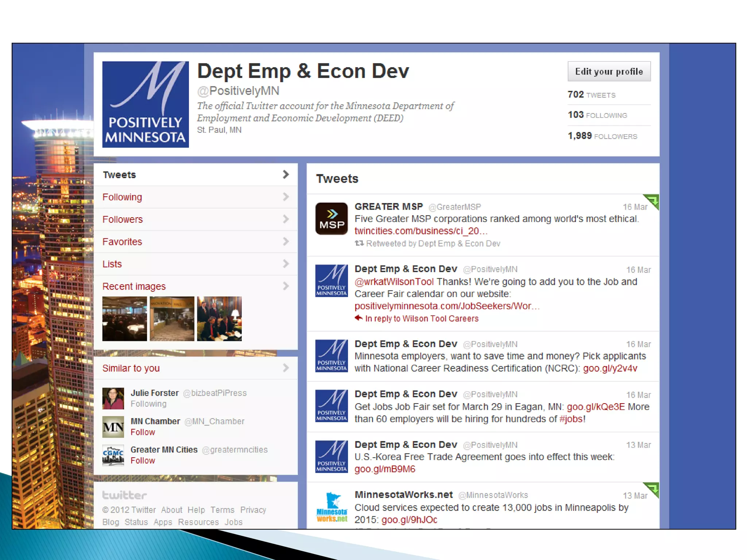The width and height of the screenshot is (747, 560).
Task: Open the first recent image thumbnail
Action: pos(124,319)
